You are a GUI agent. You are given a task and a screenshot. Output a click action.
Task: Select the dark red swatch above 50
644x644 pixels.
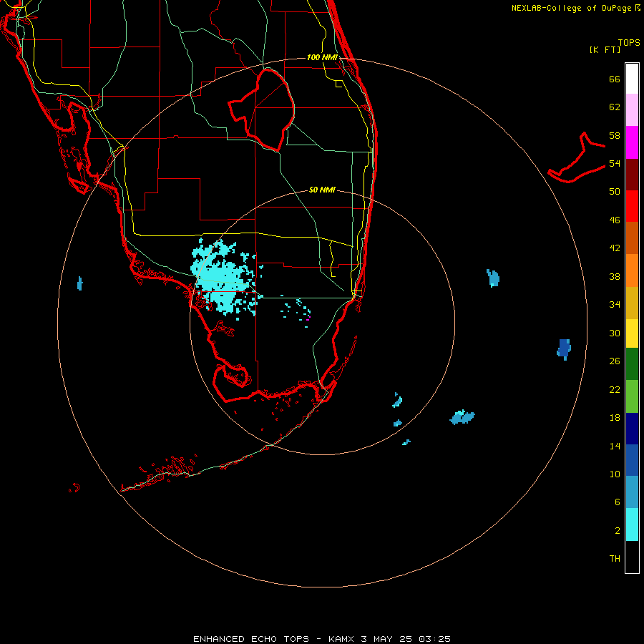point(632,175)
